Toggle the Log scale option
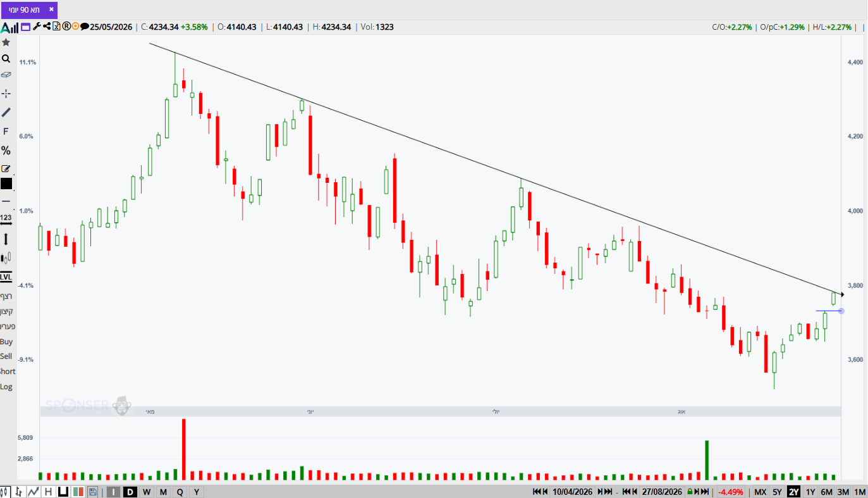Screen dimensions: 868x498 click(x=6, y=387)
